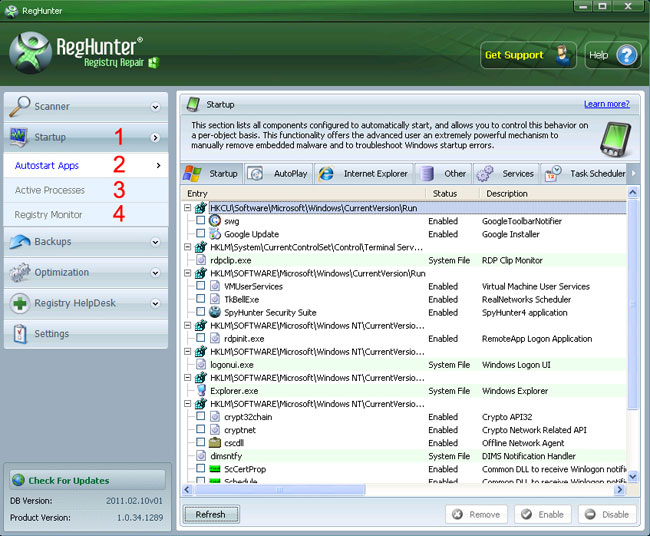Click the Optimization gear icon
650x536 pixels.
[x=20, y=272]
